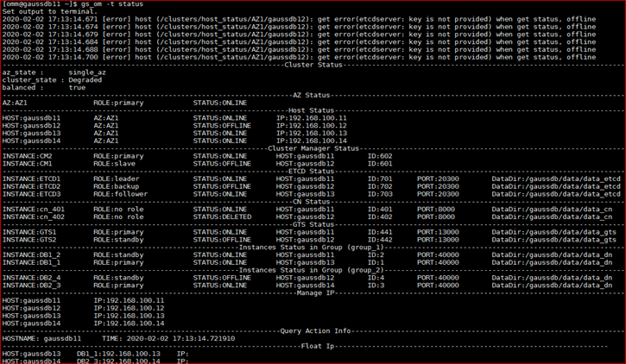The height and width of the screenshot is (364, 626).
Task: Click the 'Manage IP' section header
Action: (x=315, y=293)
